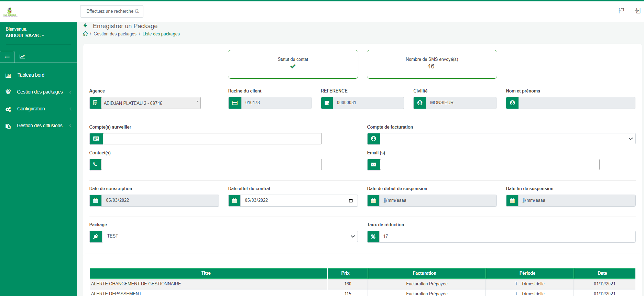This screenshot has height=296, width=644.
Task: Click the Contact(s) phone input field
Action: point(211,164)
